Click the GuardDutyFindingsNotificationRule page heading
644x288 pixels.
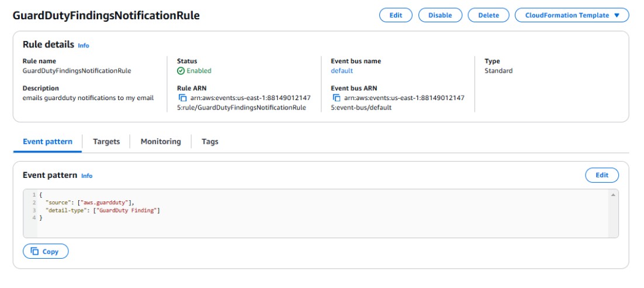[106, 16]
